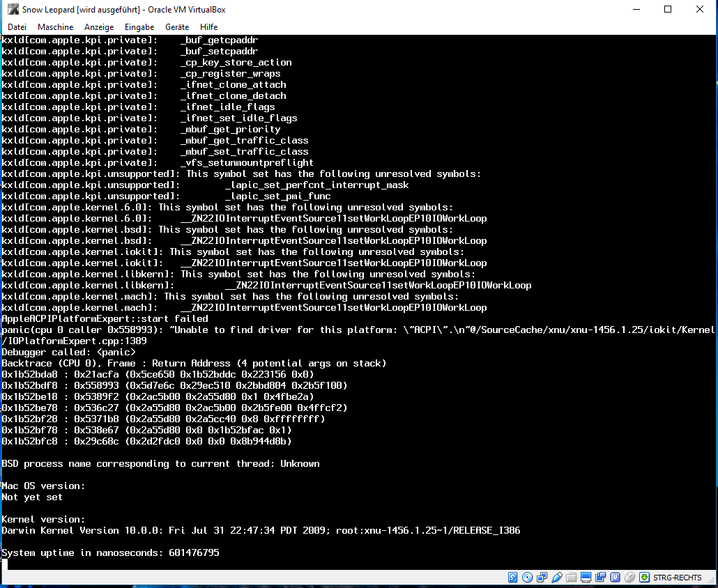Click the '_ifnet_clone_attach' symbol line

(144, 85)
